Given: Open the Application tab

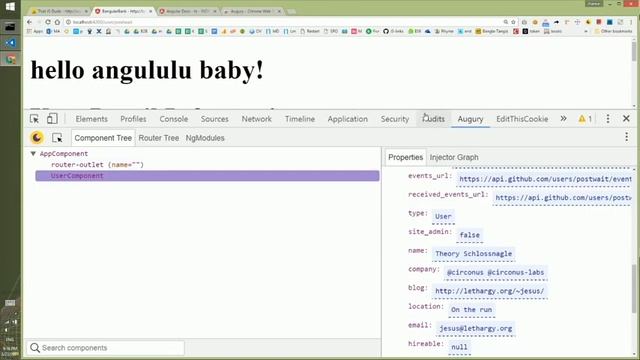Looking at the screenshot, I should tap(347, 119).
